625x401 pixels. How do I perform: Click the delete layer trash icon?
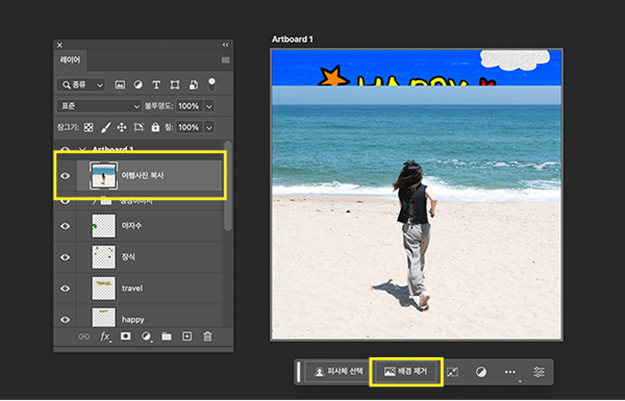point(208,337)
